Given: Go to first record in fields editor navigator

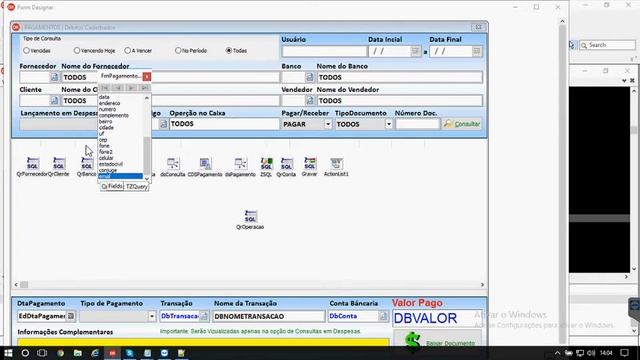Looking at the screenshot, I should pos(105,87).
